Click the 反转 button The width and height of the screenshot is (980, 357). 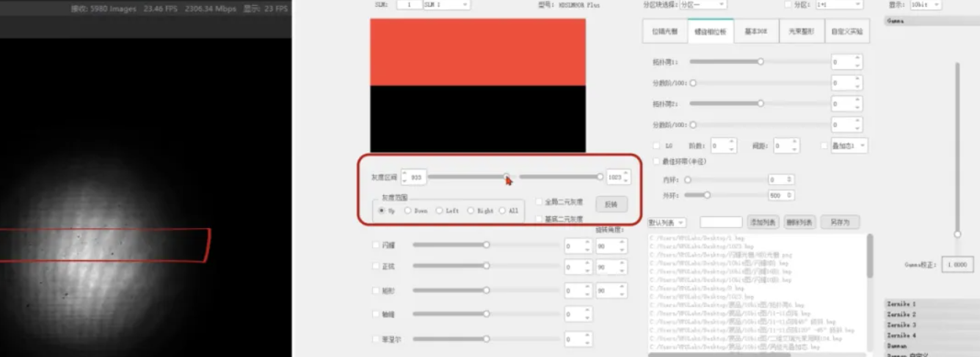[x=611, y=205]
